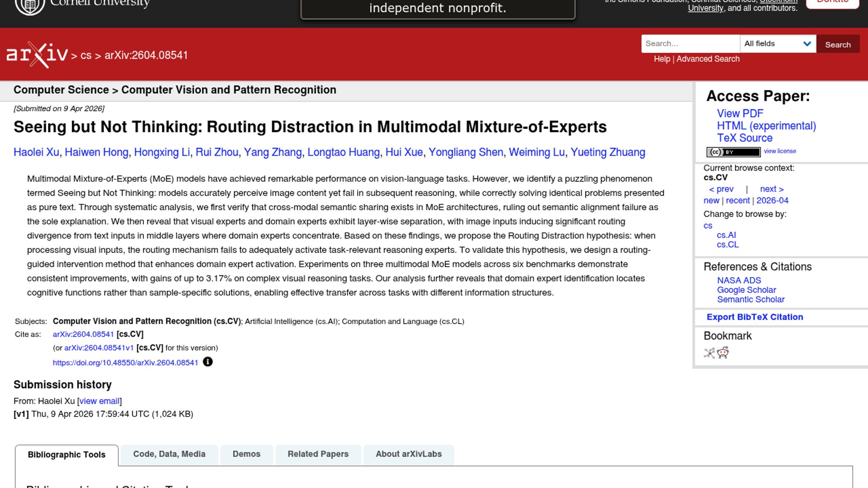This screenshot has height=488, width=868.
Task: Open the About arXivLabs tab
Action: click(408, 454)
